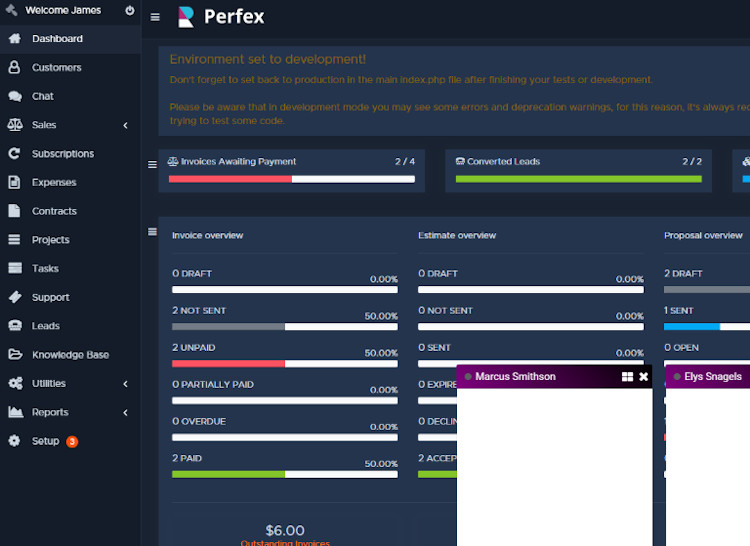Click the Converted Leads green progress bar
Image resolution: width=750 pixels, height=546 pixels.
pos(578,179)
